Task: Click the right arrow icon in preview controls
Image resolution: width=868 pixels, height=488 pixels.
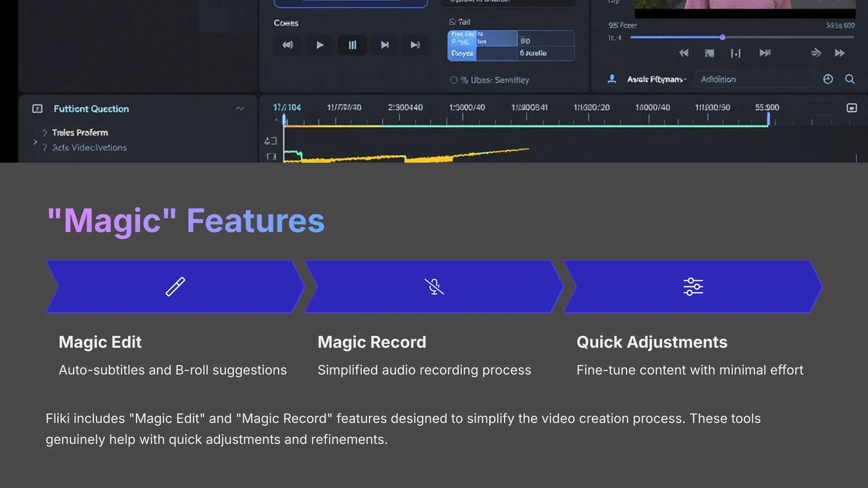Action: (816, 53)
